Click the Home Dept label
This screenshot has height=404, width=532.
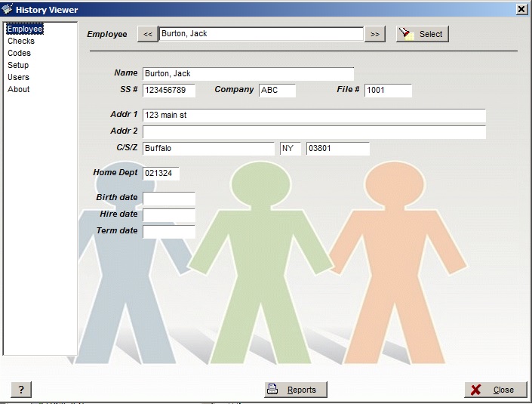pyautogui.click(x=115, y=172)
